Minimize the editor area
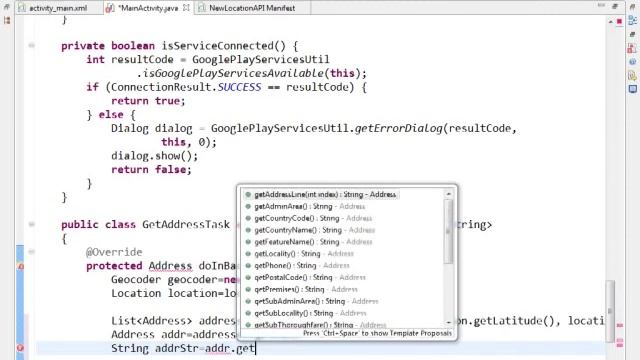This screenshot has width=640, height=360. coord(601,5)
